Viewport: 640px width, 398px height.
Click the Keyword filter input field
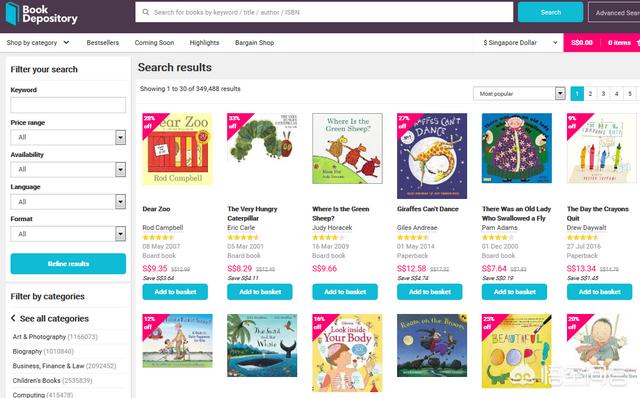(68, 105)
